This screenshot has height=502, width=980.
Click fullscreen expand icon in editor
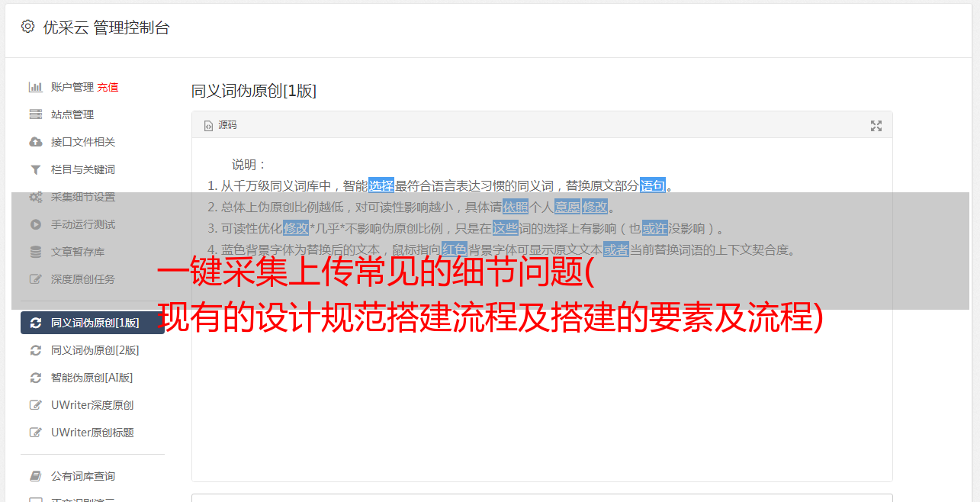[876, 126]
